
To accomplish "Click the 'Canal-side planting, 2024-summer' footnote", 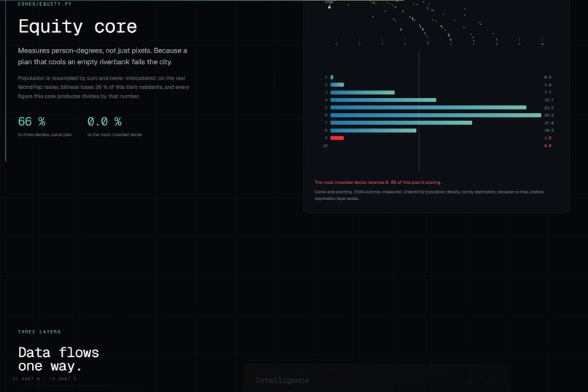I will [x=429, y=195].
